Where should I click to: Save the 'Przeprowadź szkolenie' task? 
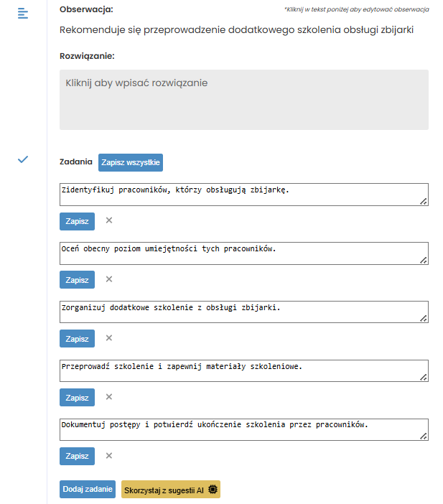77,397
